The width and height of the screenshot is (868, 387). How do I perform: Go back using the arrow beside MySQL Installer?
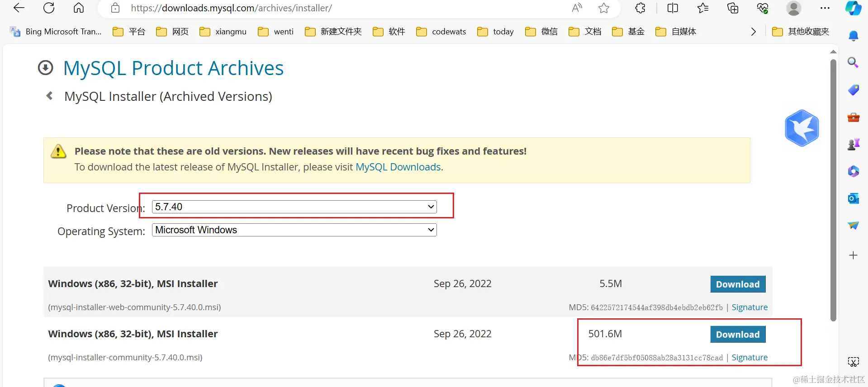click(50, 96)
